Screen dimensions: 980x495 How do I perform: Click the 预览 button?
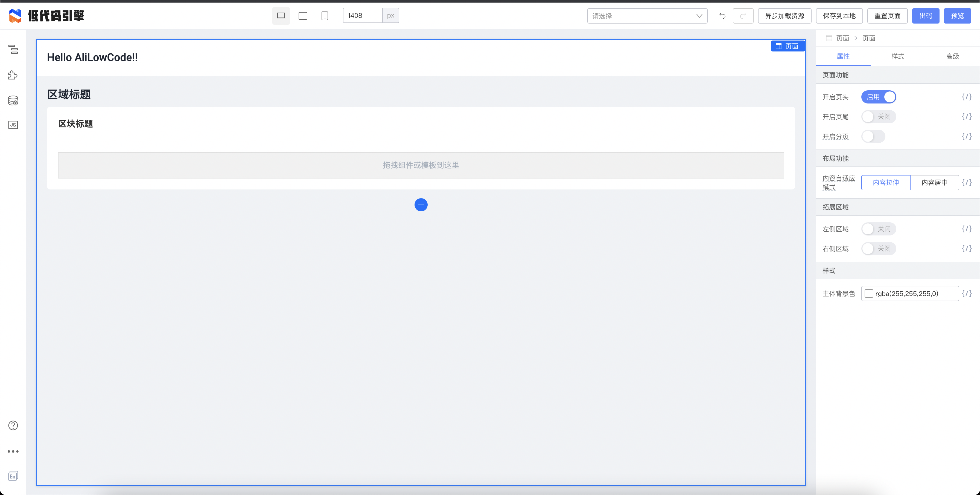957,16
